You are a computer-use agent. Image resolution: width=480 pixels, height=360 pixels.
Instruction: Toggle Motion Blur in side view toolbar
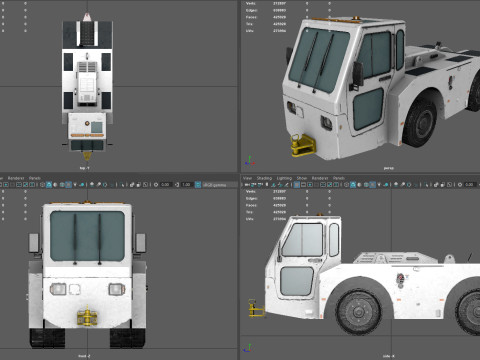tap(402, 184)
